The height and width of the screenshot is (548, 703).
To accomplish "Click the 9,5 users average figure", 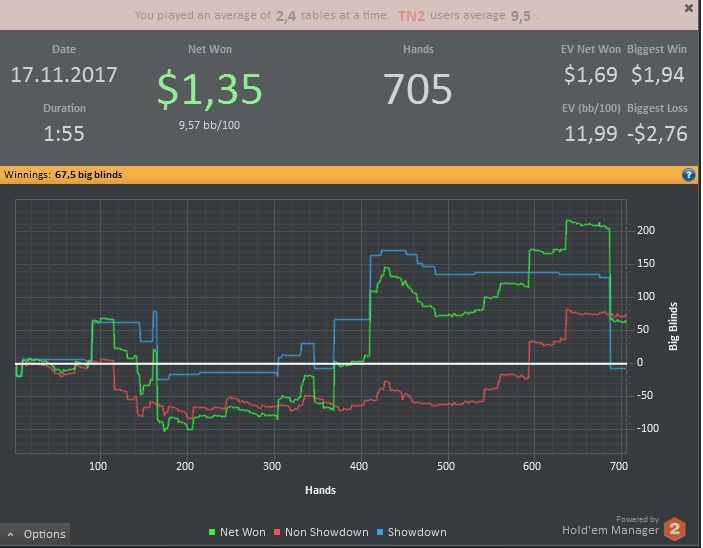I will [x=521, y=16].
